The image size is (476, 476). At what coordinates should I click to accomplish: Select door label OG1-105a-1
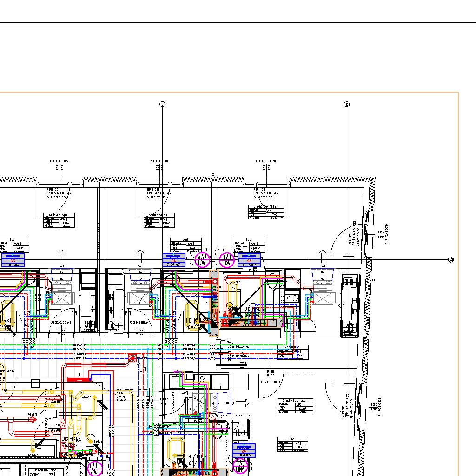click(61, 323)
